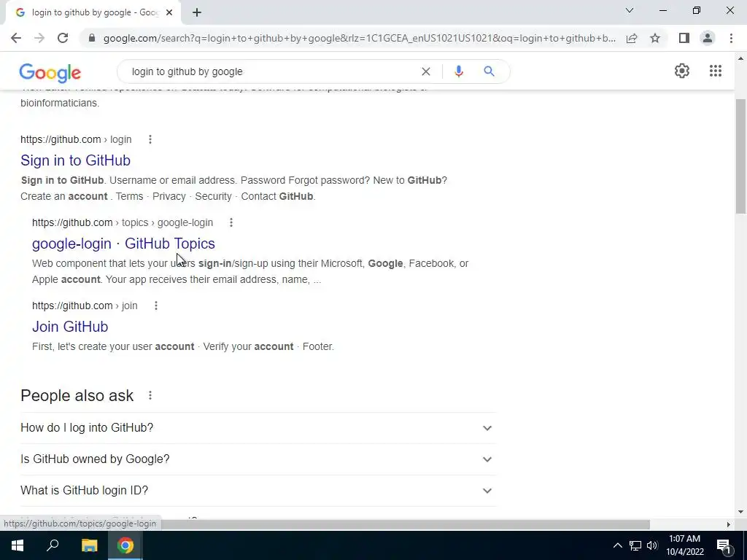Click the github.com › topics › google-login URL
Image resolution: width=747 pixels, height=560 pixels.
[123, 222]
